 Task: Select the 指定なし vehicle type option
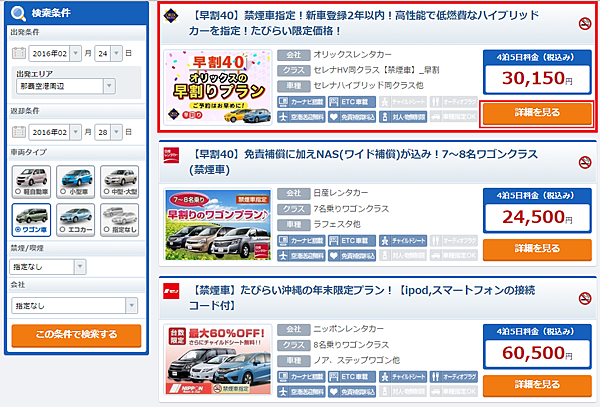(120, 220)
